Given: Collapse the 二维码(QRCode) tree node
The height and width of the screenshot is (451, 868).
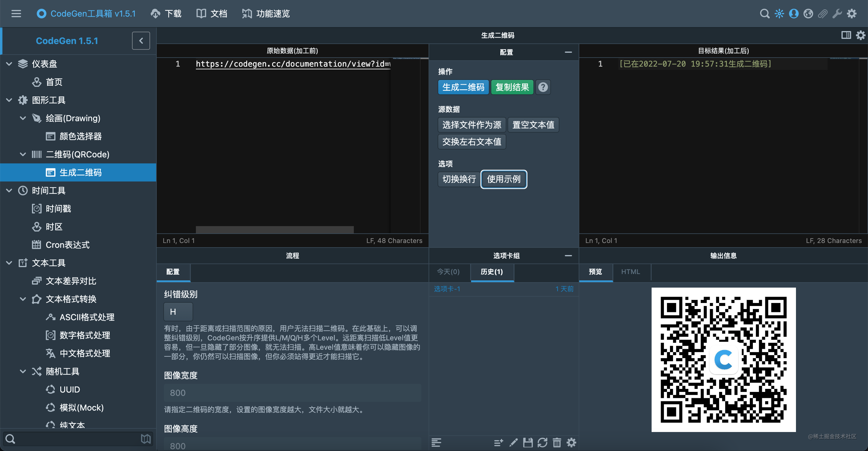Looking at the screenshot, I should tap(23, 154).
